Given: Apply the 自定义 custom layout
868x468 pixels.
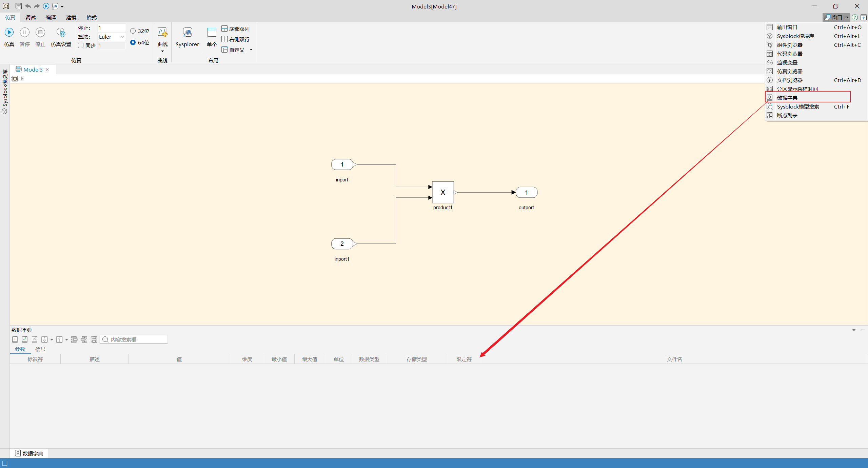Looking at the screenshot, I should point(233,50).
